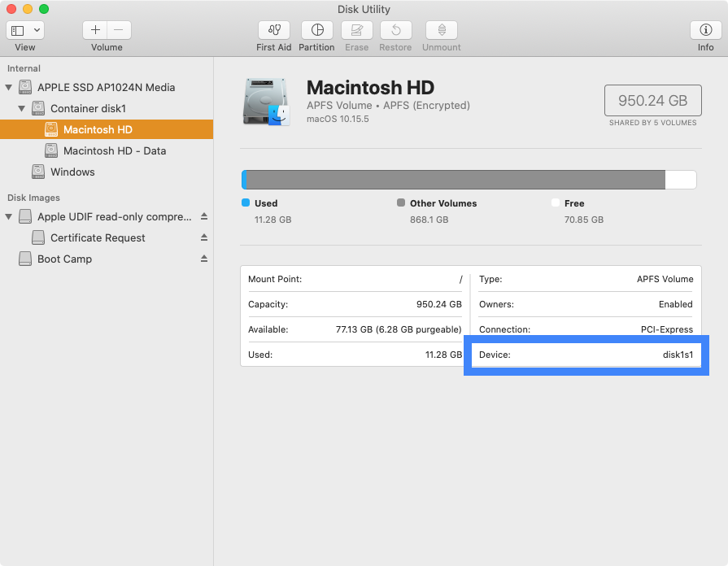Select Apple UDIF read-only disk image
The width and height of the screenshot is (728, 566).
tap(107, 217)
